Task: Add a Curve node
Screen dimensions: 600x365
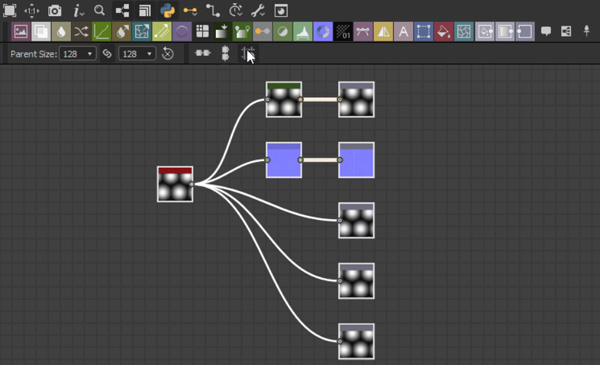Action: click(x=101, y=32)
